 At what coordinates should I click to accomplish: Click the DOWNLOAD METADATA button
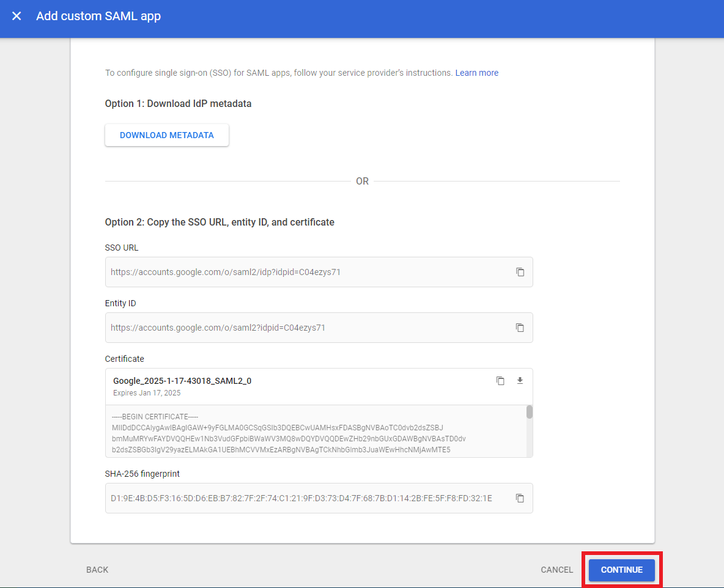coord(166,134)
